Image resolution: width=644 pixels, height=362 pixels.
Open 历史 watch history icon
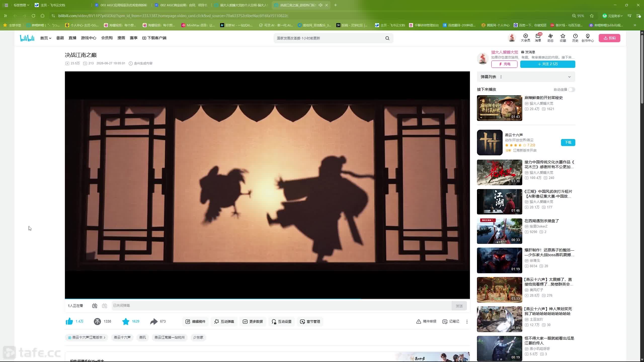point(575,38)
